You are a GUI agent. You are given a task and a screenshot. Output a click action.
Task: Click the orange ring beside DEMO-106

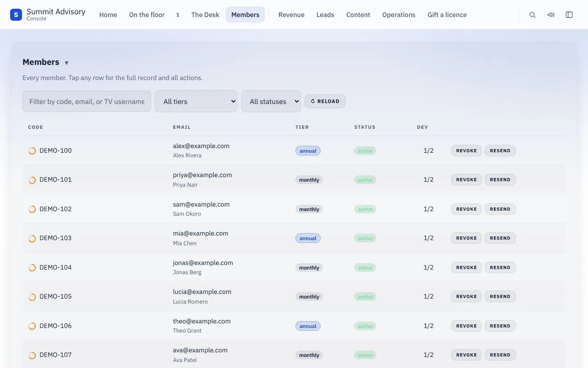[x=32, y=326]
